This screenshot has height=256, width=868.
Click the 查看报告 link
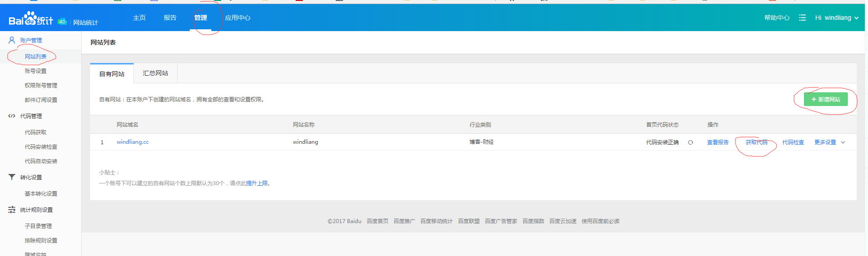tap(717, 142)
